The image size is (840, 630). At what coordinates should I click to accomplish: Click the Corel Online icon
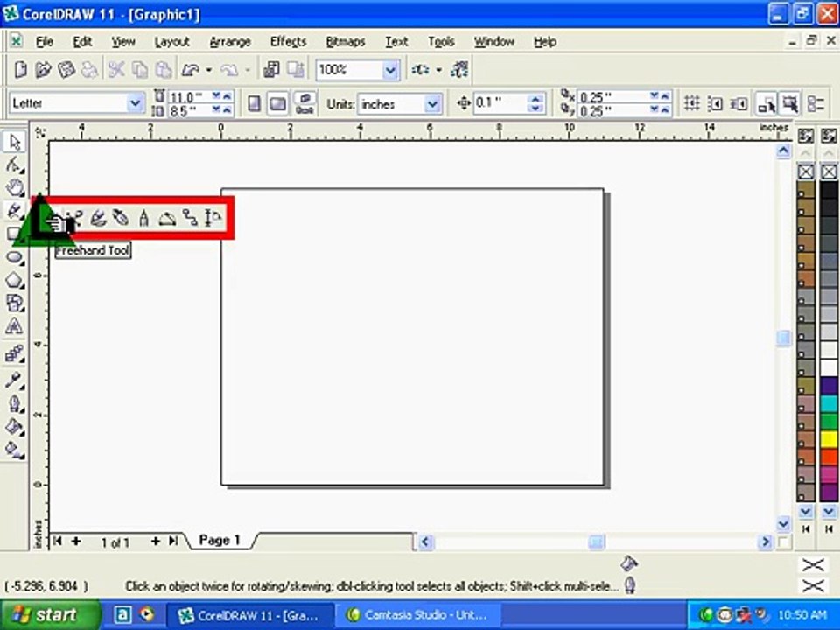459,70
